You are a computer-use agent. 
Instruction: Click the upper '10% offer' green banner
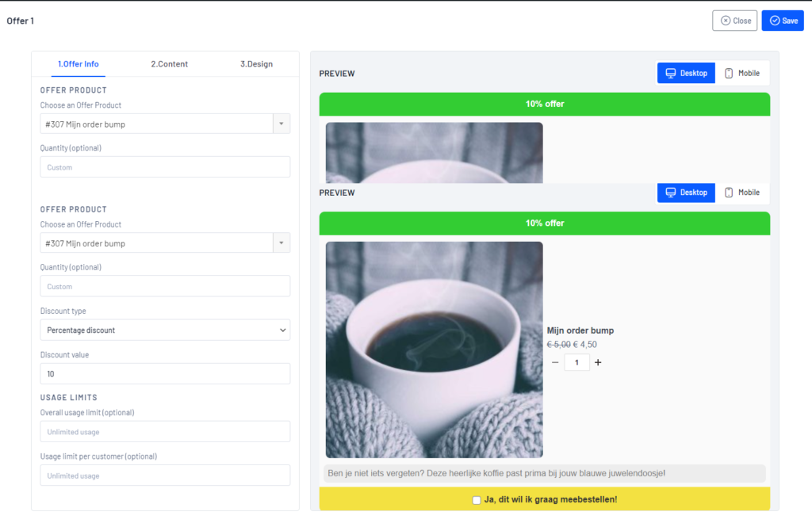(x=545, y=104)
